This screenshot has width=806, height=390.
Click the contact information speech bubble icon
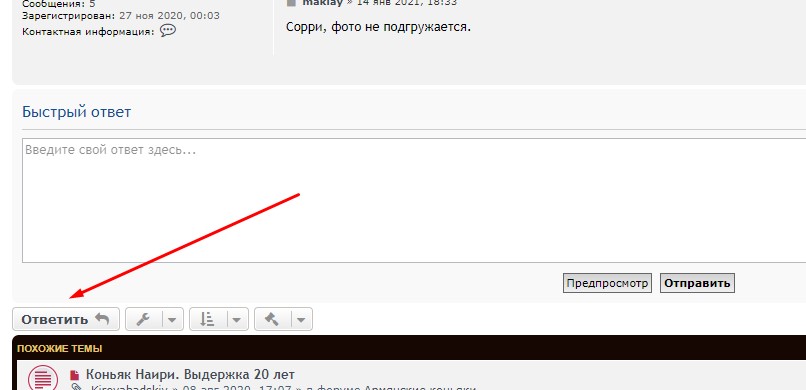pyautogui.click(x=168, y=31)
